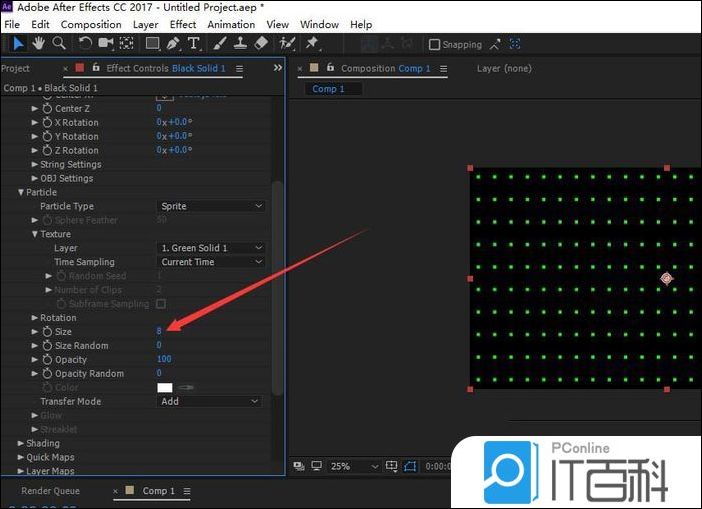This screenshot has height=509, width=702.
Task: Select the Pen tool
Action: (x=173, y=43)
